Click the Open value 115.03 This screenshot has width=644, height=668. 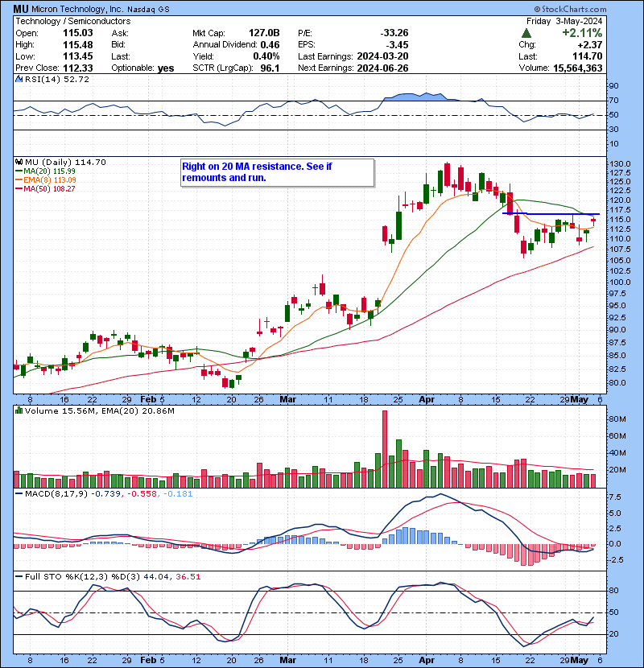(x=78, y=33)
